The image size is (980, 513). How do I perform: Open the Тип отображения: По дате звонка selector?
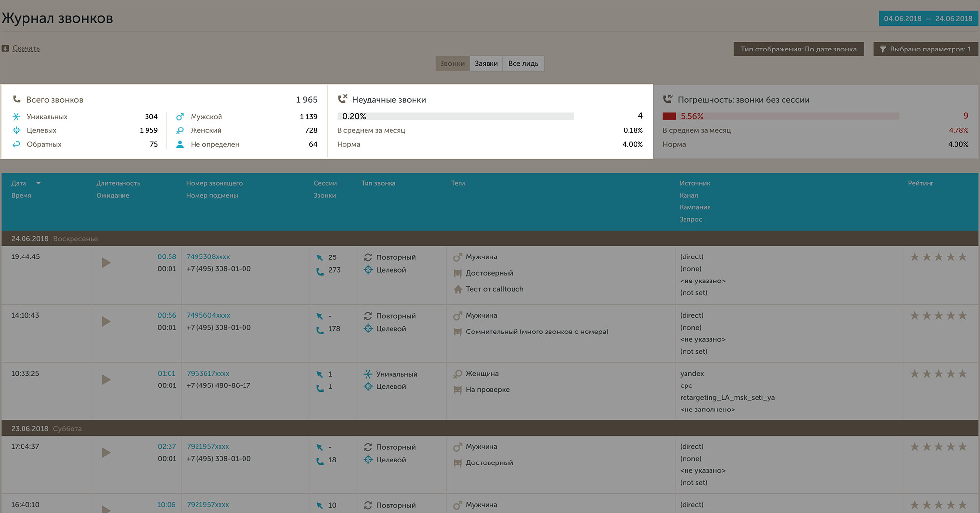[x=798, y=49]
